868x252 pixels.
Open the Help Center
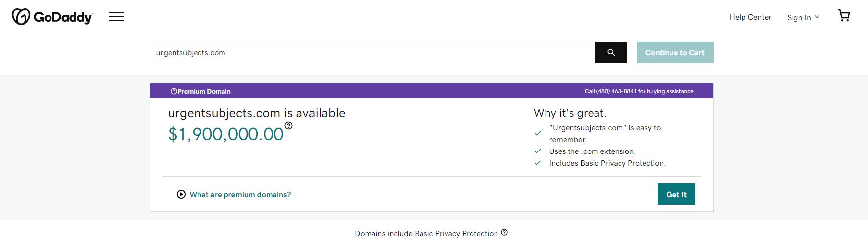pyautogui.click(x=750, y=17)
